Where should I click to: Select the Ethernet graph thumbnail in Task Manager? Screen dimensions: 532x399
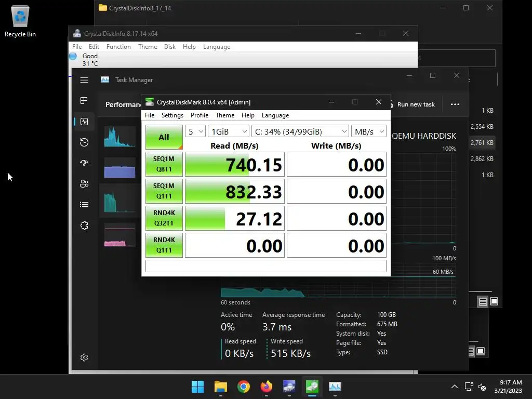pyautogui.click(x=120, y=235)
